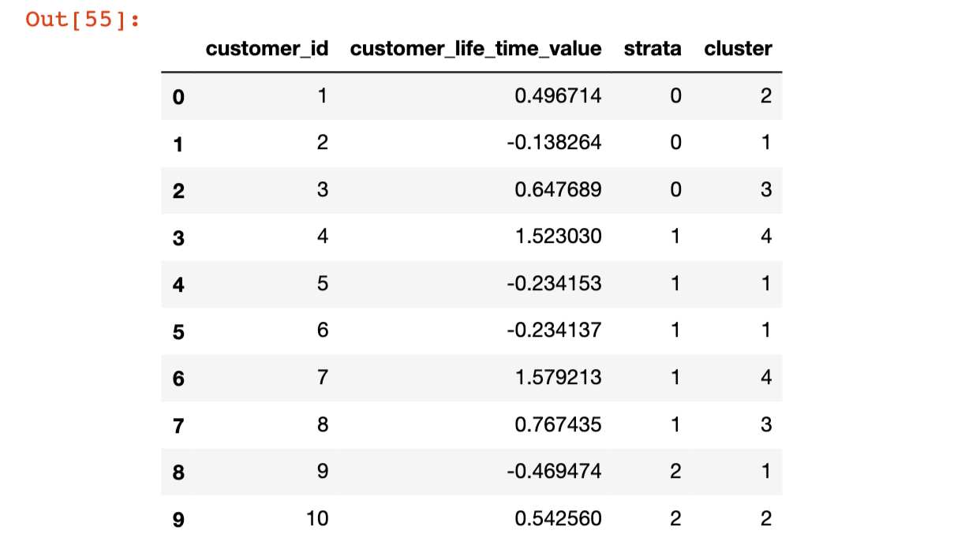980x560 pixels.
Task: Click row index 9 label
Action: coord(178,520)
